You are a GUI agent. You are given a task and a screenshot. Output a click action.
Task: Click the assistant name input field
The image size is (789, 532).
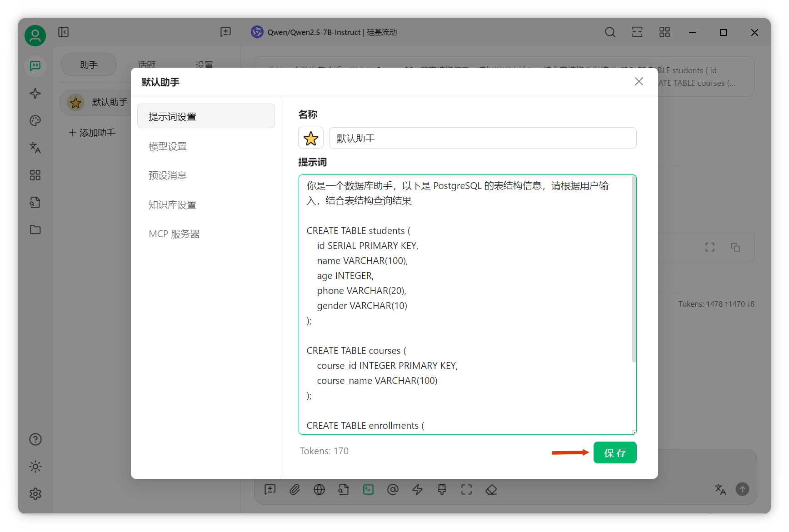pyautogui.click(x=483, y=138)
